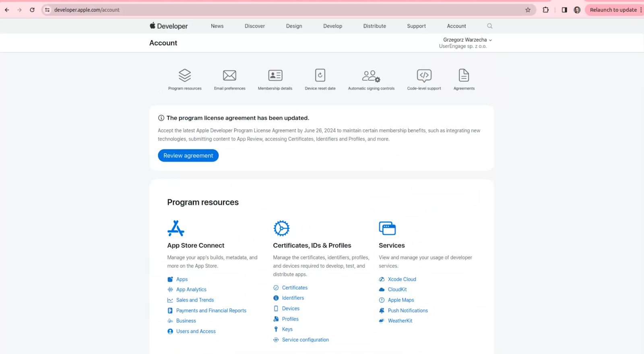The image size is (644, 354).
Task: Open the App Analytics link
Action: pos(191,290)
